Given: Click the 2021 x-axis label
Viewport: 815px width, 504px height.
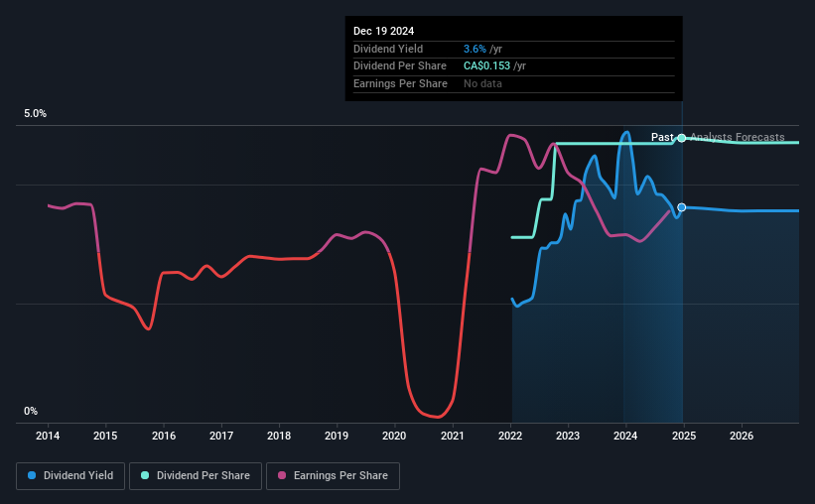Looking at the screenshot, I should [x=453, y=436].
